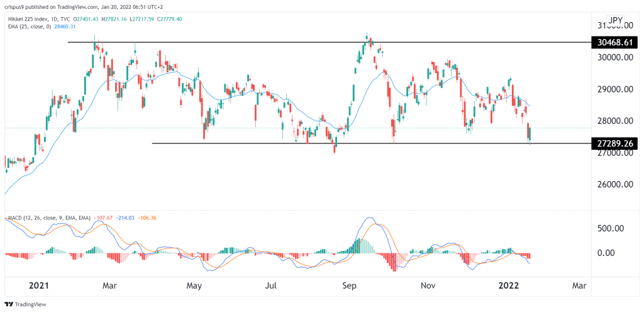Click the 2021 label on time axis
Screen dimensions: 644x312
click(x=40, y=286)
